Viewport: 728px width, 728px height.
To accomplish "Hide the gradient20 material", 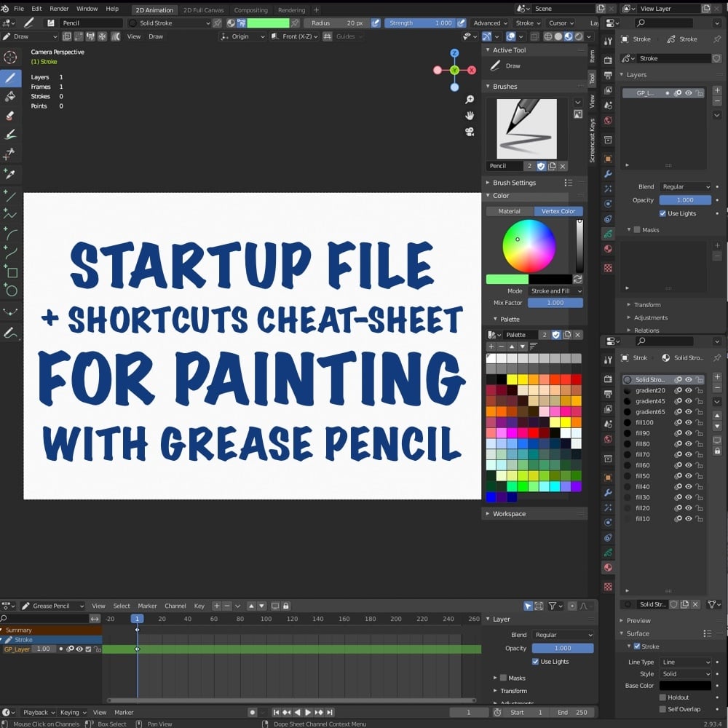I will (x=689, y=390).
